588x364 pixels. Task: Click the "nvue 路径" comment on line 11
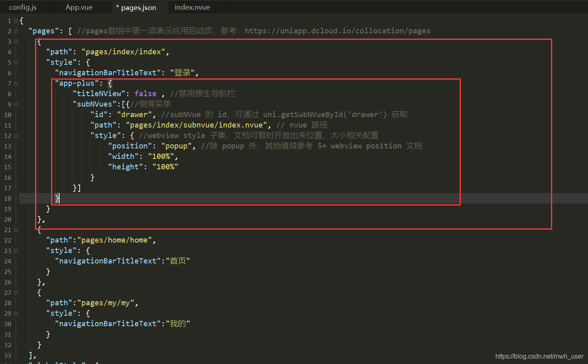tap(302, 125)
